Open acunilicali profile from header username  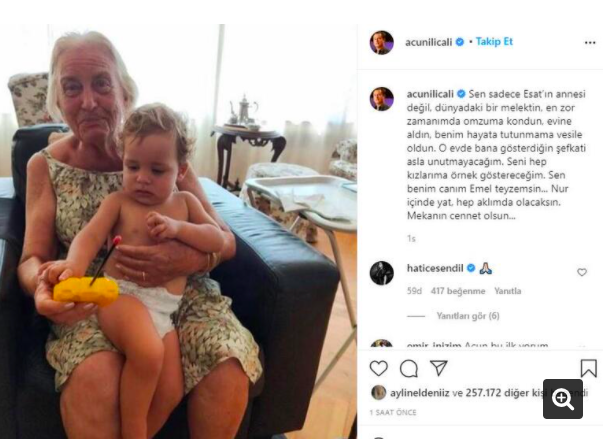pos(428,42)
